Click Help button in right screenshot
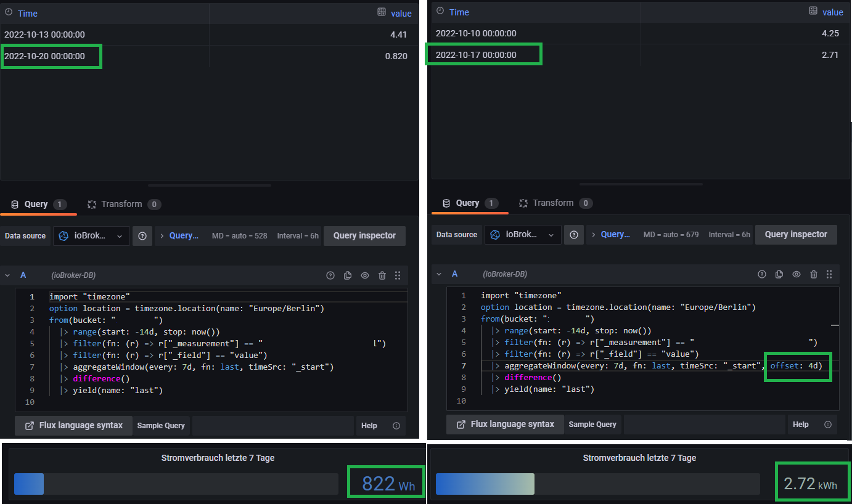Image resolution: width=852 pixels, height=504 pixels. click(801, 425)
